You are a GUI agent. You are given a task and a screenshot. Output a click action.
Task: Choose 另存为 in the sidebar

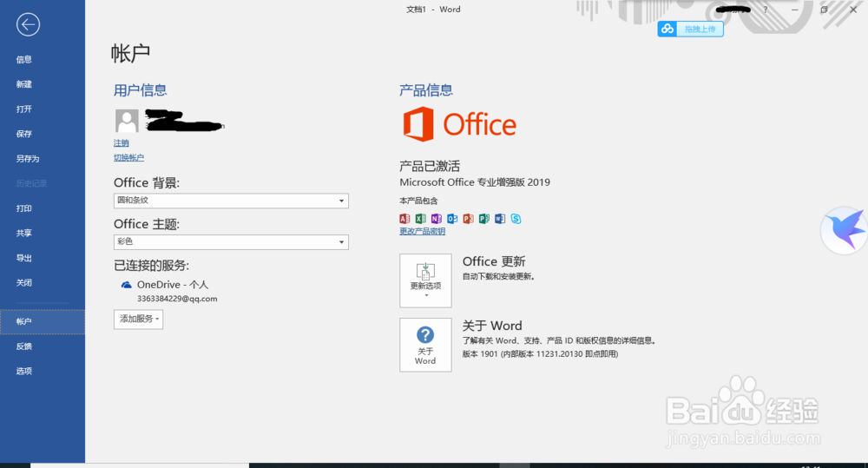click(43, 159)
